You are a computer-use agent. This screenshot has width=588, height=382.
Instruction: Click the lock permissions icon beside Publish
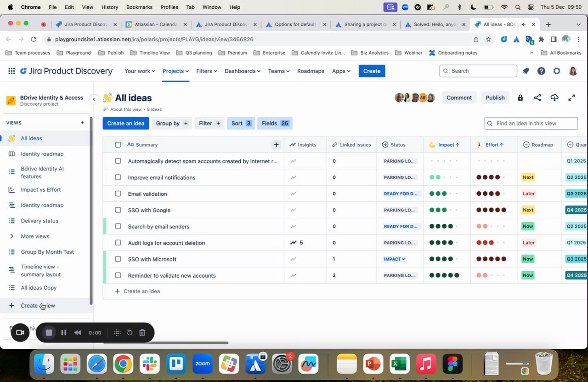click(520, 97)
